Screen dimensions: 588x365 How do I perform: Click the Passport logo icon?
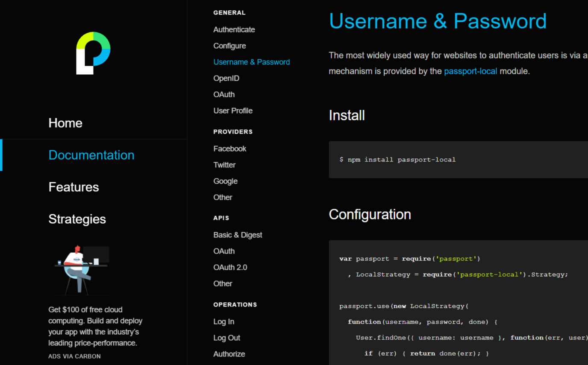[93, 53]
